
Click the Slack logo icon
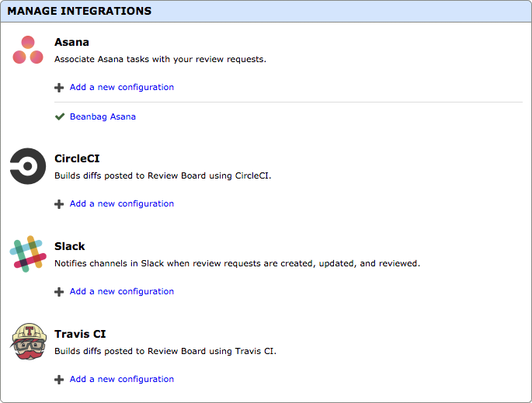[x=28, y=254]
